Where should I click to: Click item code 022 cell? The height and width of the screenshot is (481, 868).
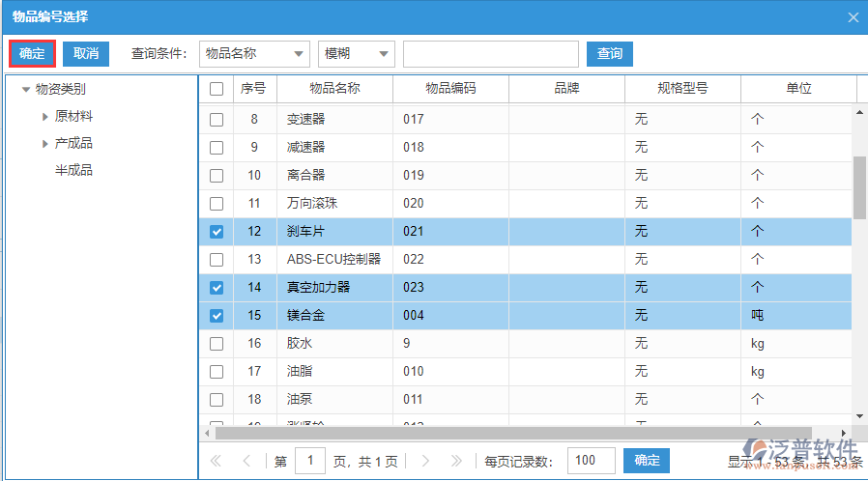click(x=450, y=260)
